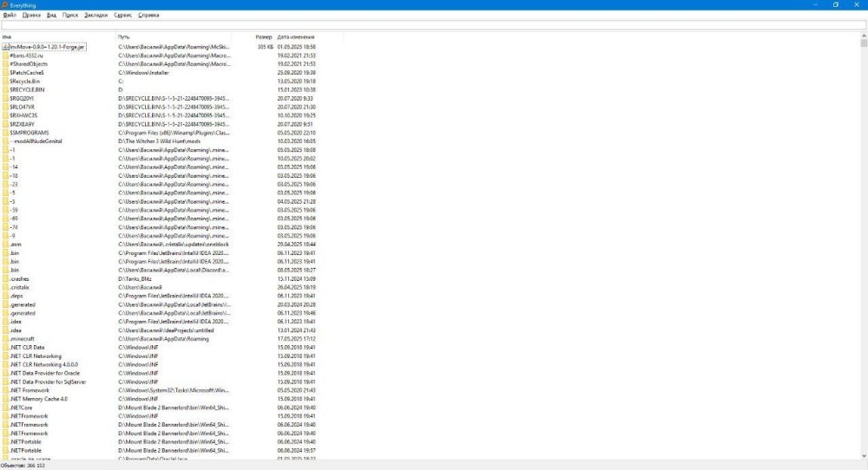Select the .NETCore folder icon
Image resolution: width=868 pixels, height=470 pixels.
tap(5, 408)
